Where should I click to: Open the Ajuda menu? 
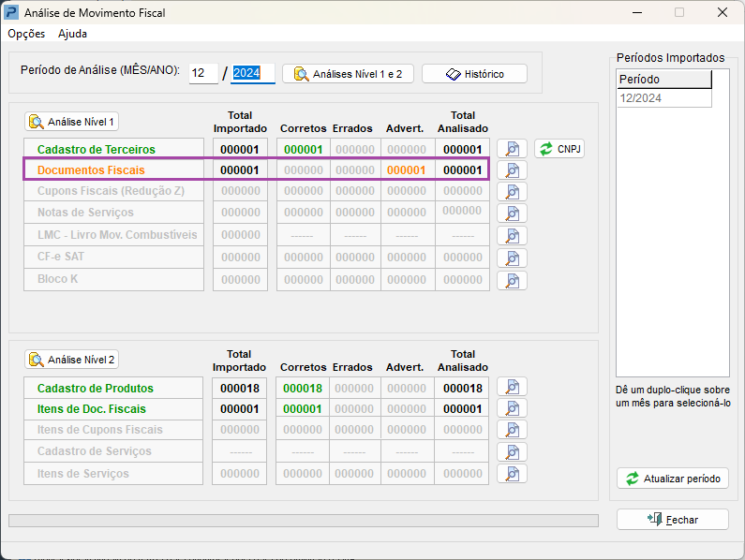click(72, 34)
